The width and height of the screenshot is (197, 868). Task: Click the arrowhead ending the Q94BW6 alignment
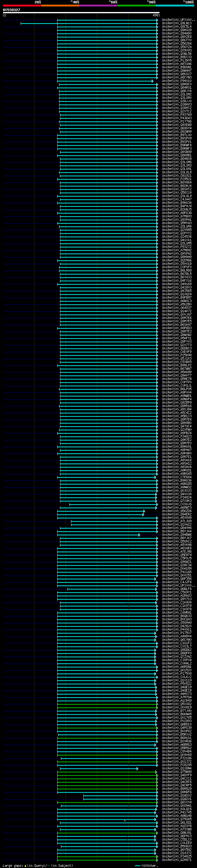coord(139,535)
